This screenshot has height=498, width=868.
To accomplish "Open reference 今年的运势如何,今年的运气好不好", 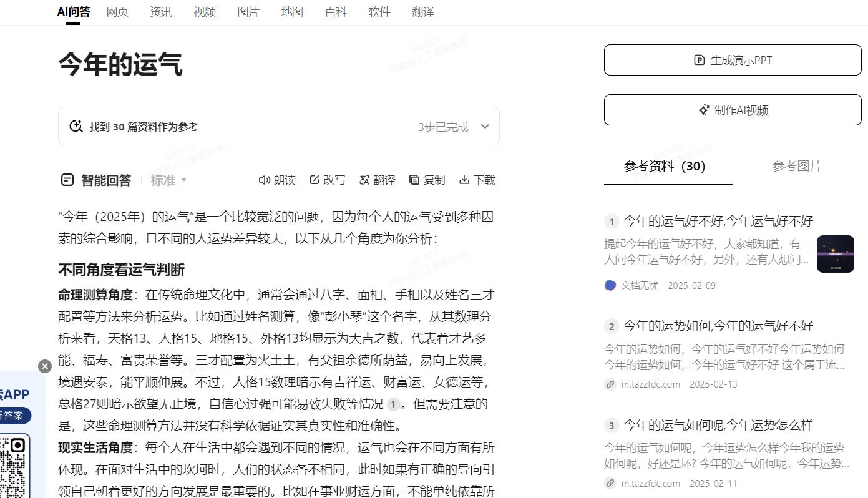I will 718,326.
